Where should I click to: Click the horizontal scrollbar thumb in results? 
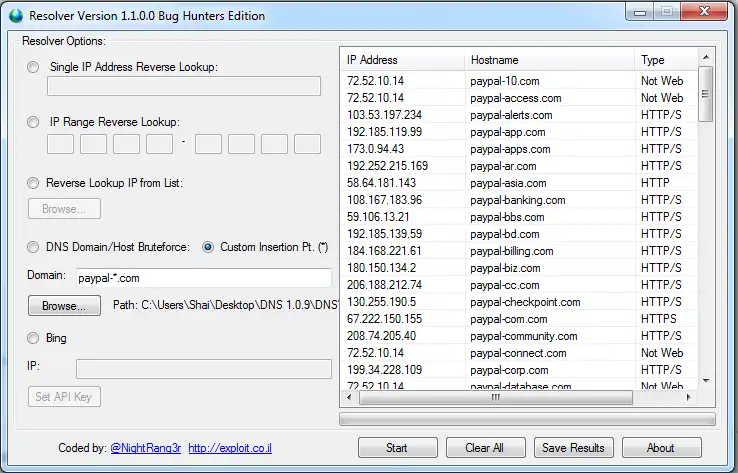(x=496, y=397)
